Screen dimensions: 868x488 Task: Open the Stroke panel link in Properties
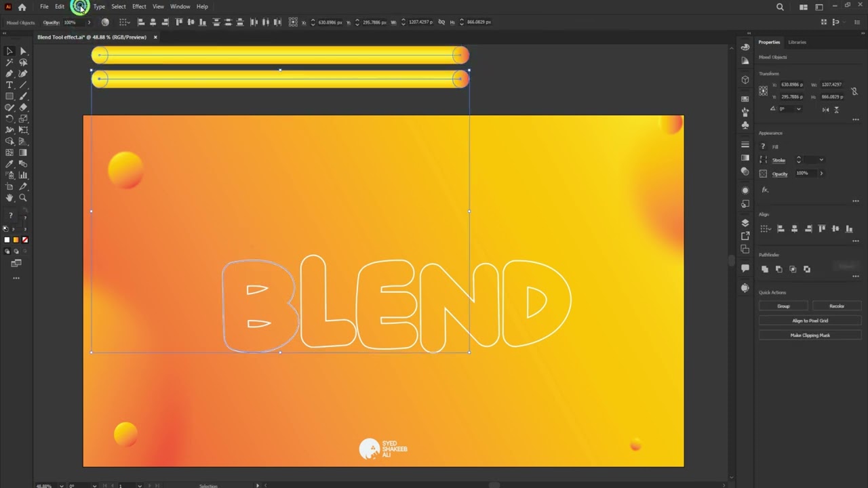click(x=778, y=160)
